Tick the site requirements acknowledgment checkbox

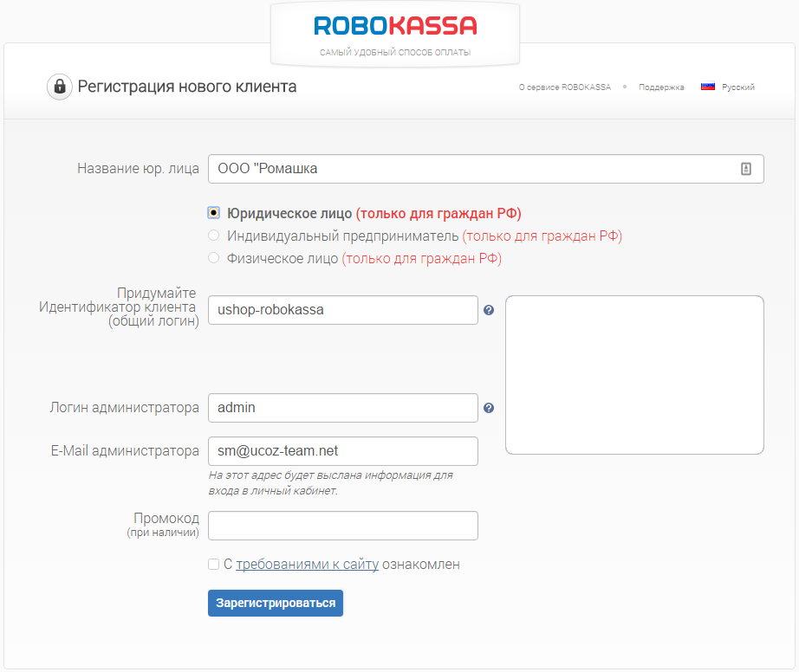coord(214,565)
